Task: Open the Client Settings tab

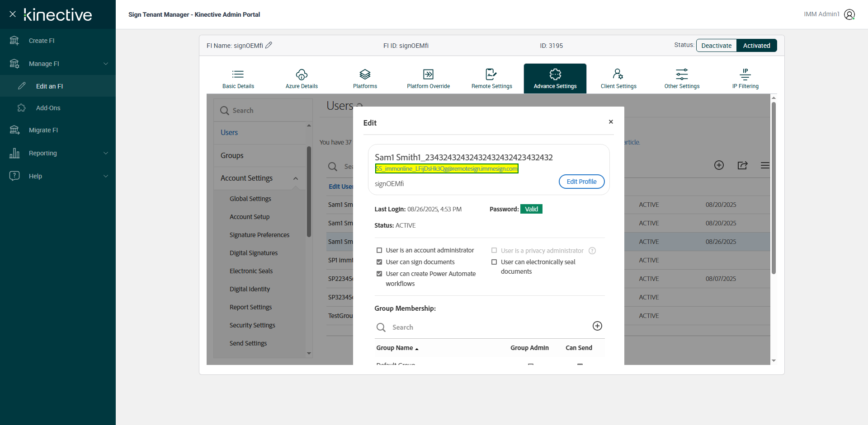Action: pos(618,79)
